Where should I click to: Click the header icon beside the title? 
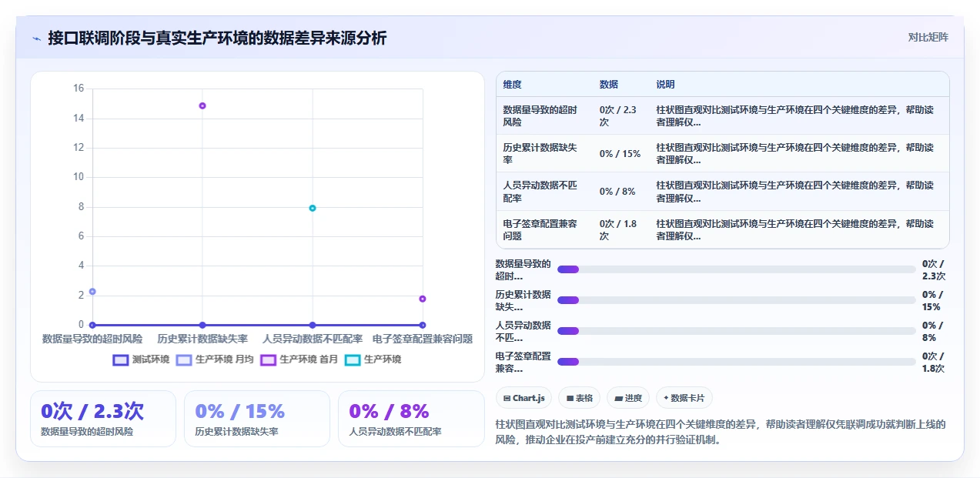36,38
